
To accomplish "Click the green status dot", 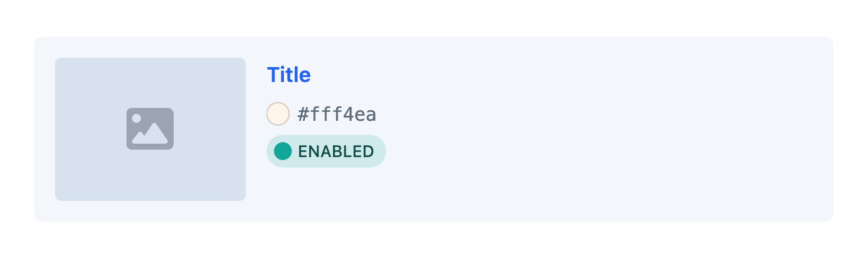I will [283, 151].
